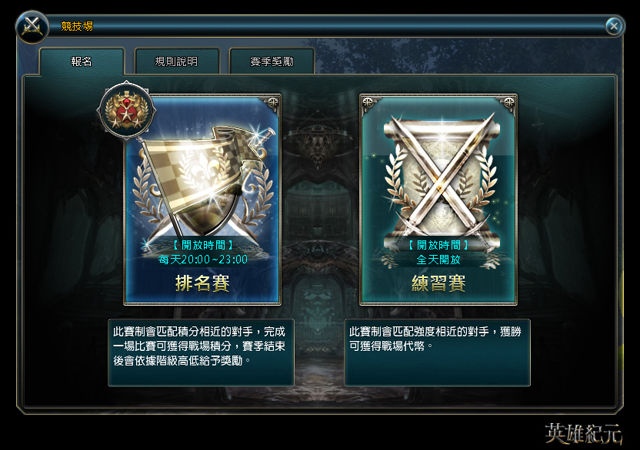Screen dimensions: 640x450
Task: Close the 競技場 window
Action: [x=613, y=27]
